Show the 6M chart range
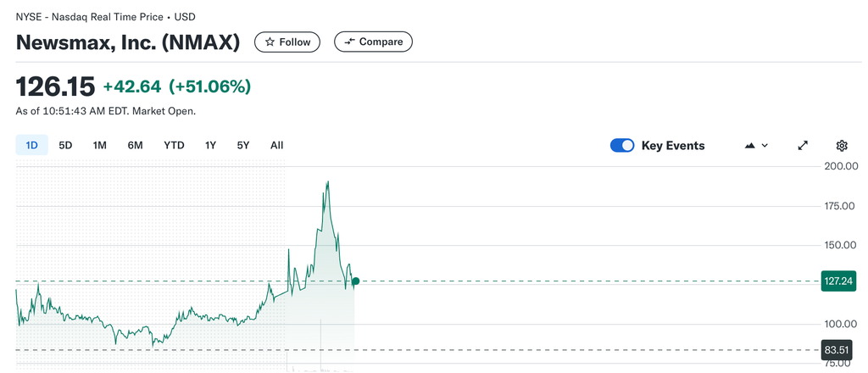The image size is (868, 373). coord(135,146)
